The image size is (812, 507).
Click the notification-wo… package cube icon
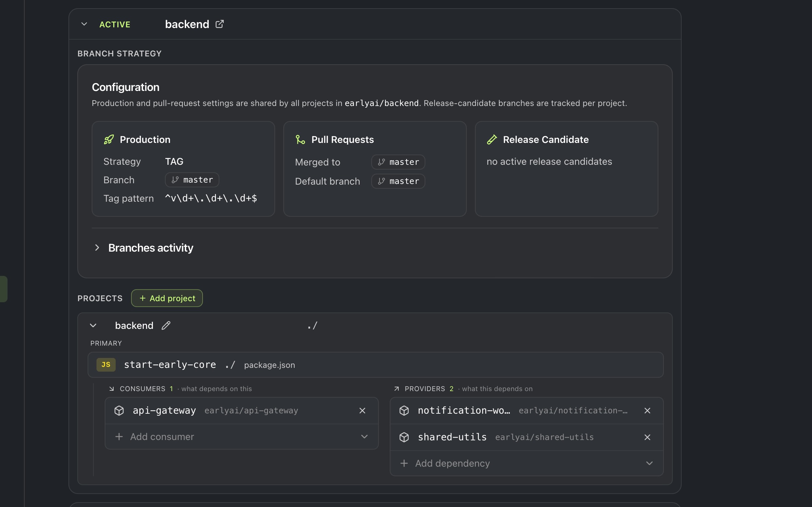404,411
